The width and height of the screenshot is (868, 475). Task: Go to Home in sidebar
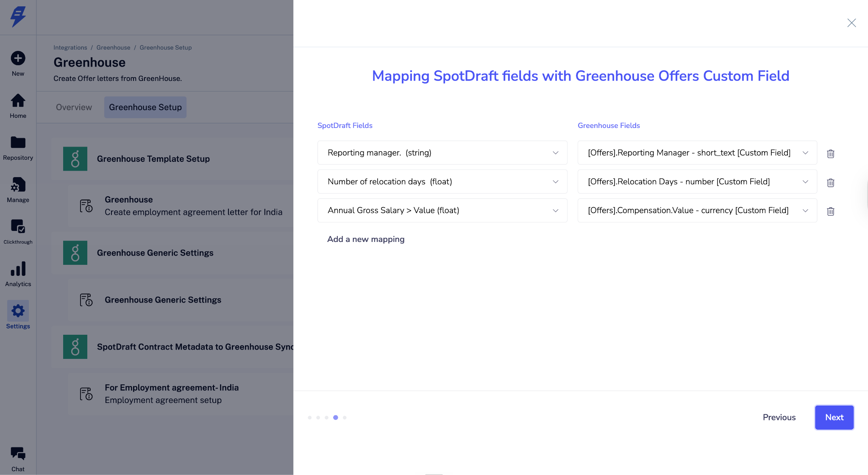(x=18, y=106)
